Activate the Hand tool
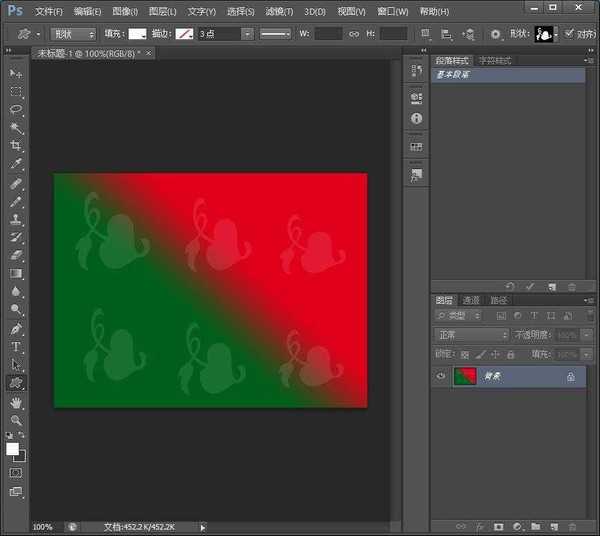Screen dimensions: 600x536 click(x=16, y=402)
